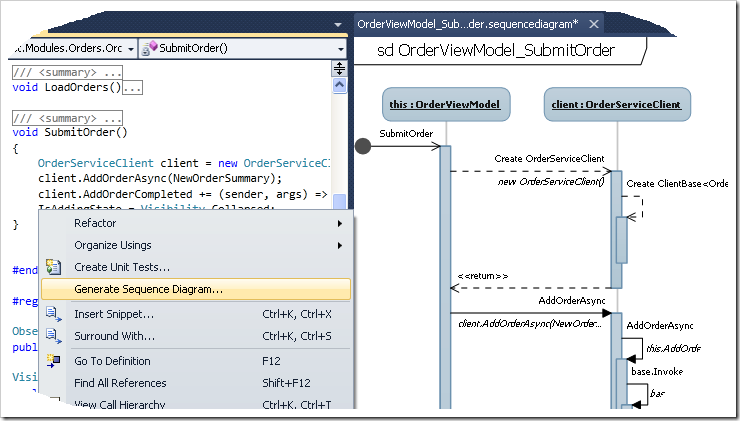The width and height of the screenshot is (740, 421).
Task: Click the Surround With icon
Action: pos(54,337)
